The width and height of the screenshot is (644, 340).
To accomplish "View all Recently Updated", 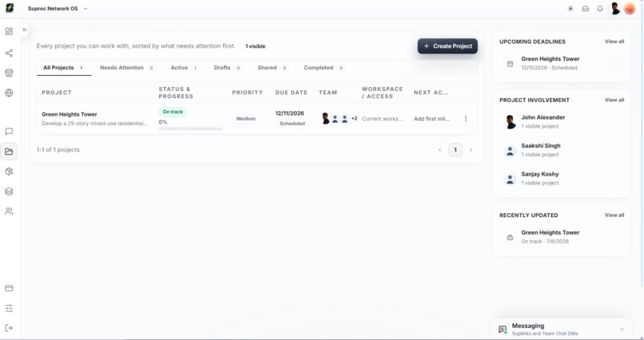I will tap(614, 215).
